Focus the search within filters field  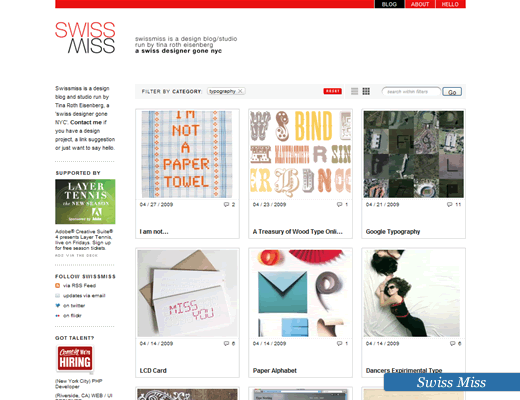411,91
